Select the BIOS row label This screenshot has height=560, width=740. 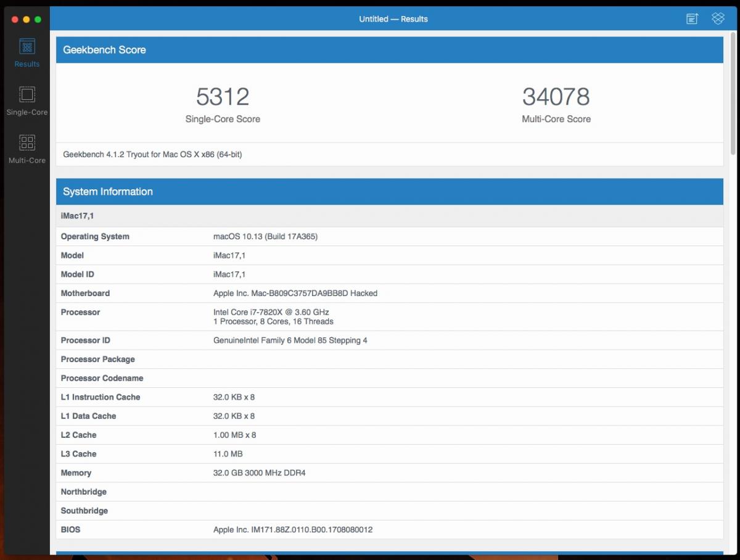pyautogui.click(x=70, y=530)
